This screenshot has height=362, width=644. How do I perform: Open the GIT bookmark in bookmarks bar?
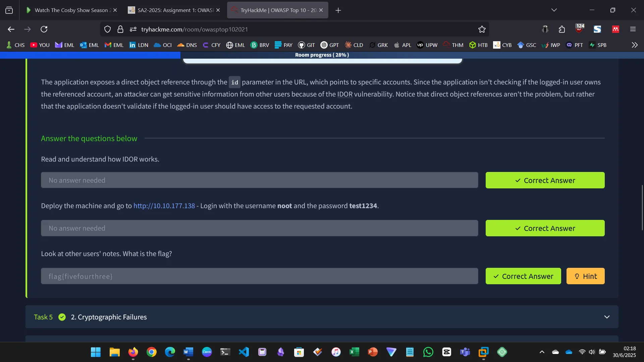(x=306, y=45)
